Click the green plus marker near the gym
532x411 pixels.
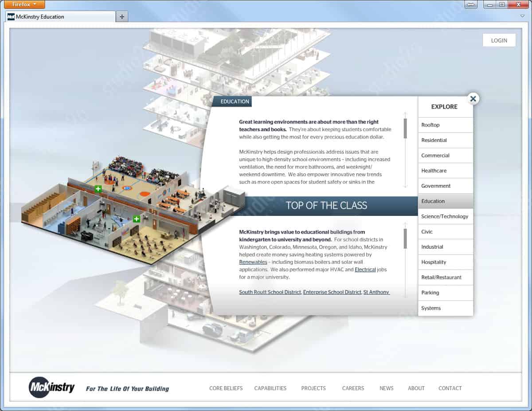pos(98,189)
